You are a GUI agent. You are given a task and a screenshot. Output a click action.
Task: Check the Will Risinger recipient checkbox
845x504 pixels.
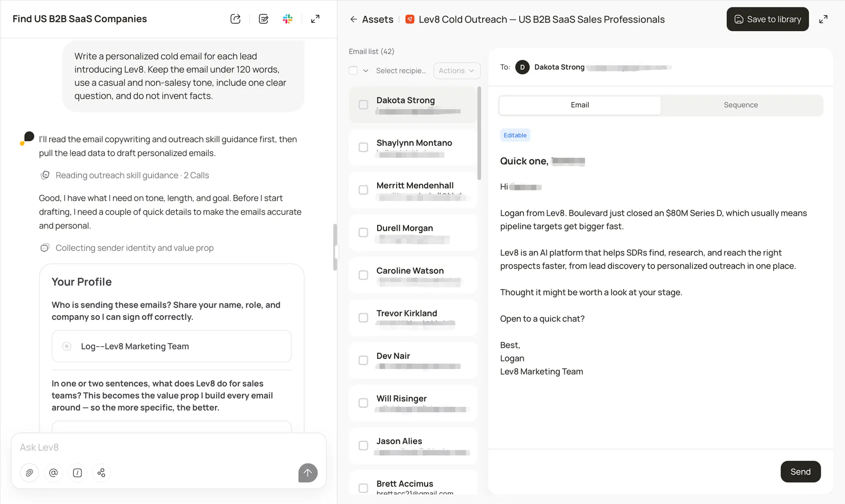click(x=363, y=403)
